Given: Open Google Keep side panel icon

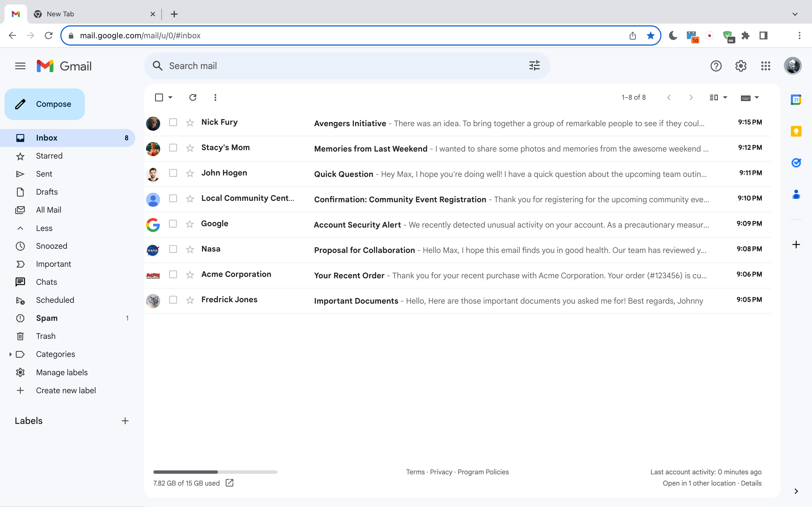Looking at the screenshot, I should coord(796,131).
